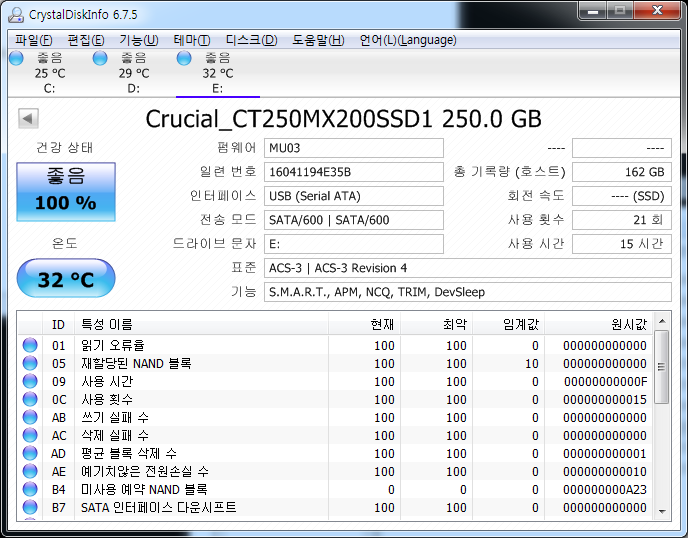Click power on count value 21 회
The width and height of the screenshot is (688, 538).
pyautogui.click(x=622, y=220)
